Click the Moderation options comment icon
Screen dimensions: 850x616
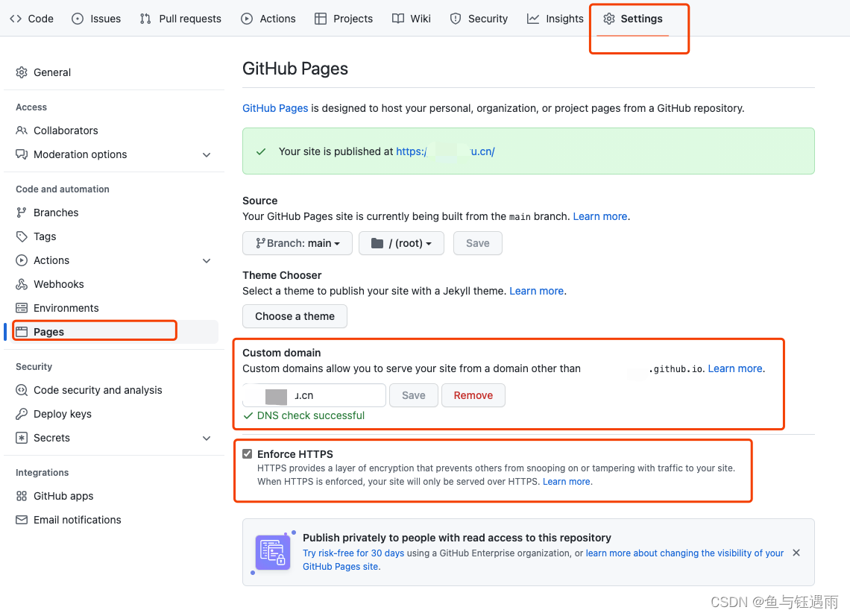pos(22,154)
